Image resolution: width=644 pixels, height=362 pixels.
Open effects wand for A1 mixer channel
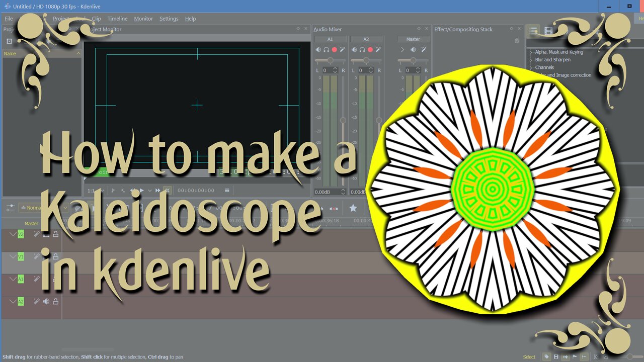342,49
